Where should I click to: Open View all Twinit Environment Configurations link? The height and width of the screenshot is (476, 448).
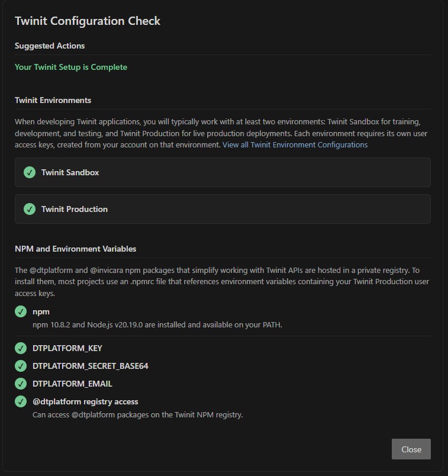pos(295,145)
